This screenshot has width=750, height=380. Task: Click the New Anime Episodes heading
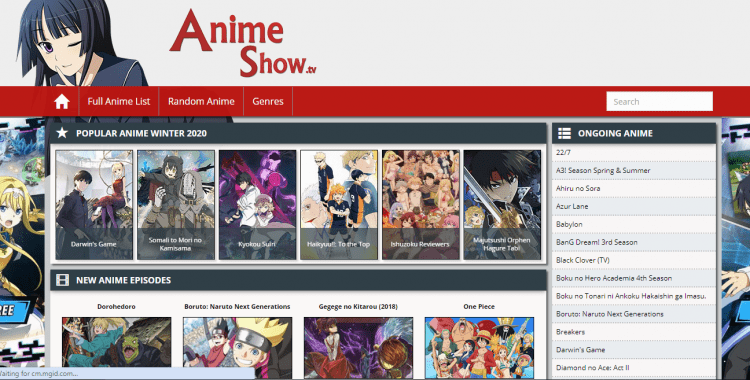123,280
